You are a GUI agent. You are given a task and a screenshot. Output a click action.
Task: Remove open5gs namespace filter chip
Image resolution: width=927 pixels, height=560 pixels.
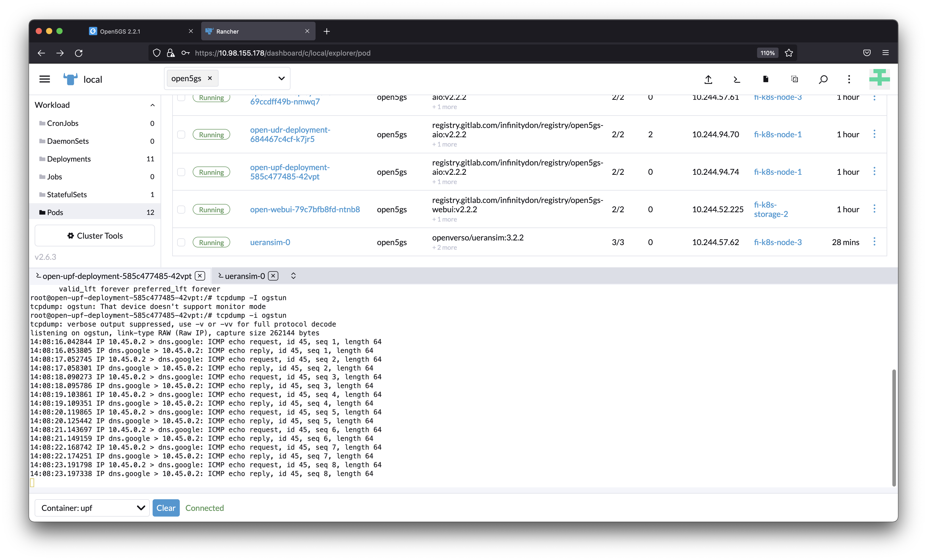click(210, 78)
